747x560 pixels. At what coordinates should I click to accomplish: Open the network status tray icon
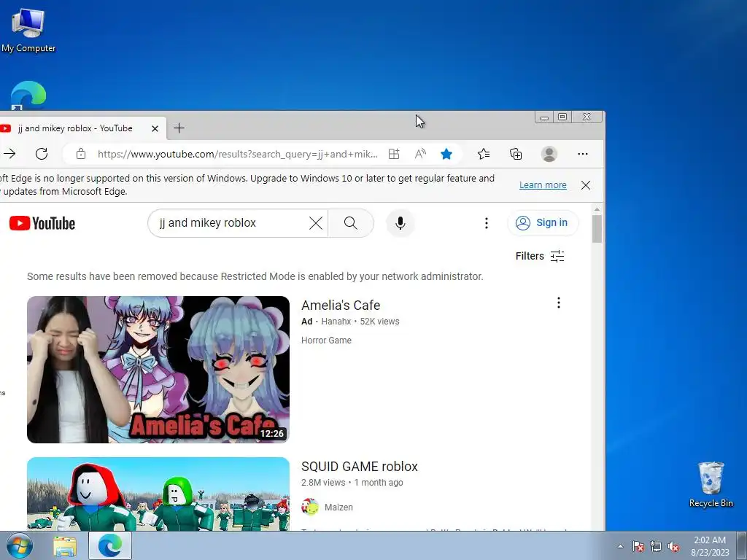[656, 546]
